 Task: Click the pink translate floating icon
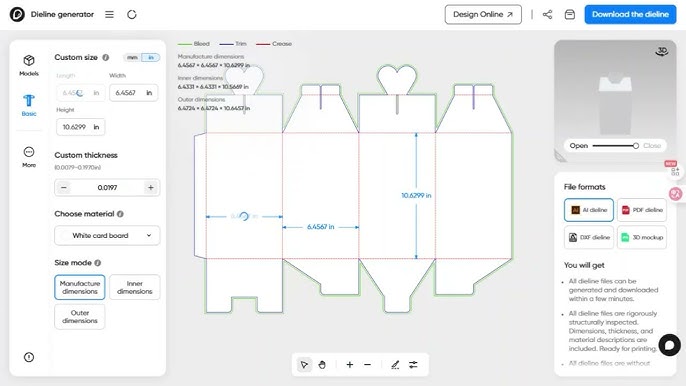676,193
